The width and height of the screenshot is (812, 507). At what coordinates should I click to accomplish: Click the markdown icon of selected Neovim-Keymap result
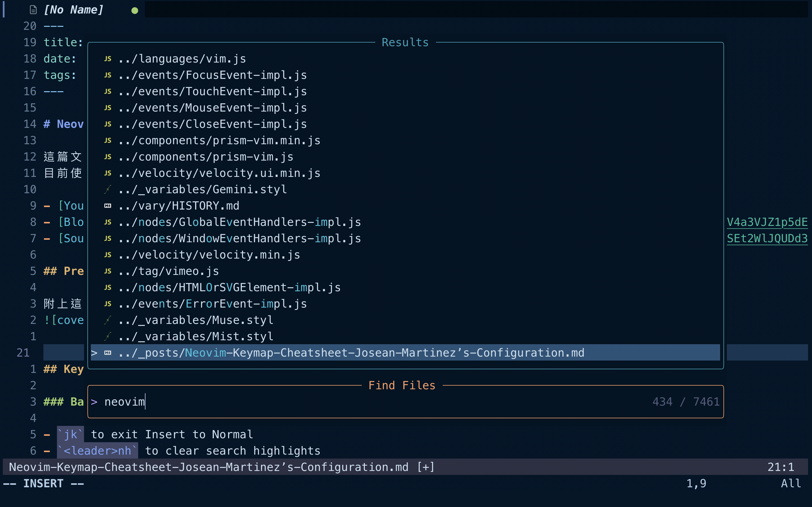pyautogui.click(x=108, y=353)
